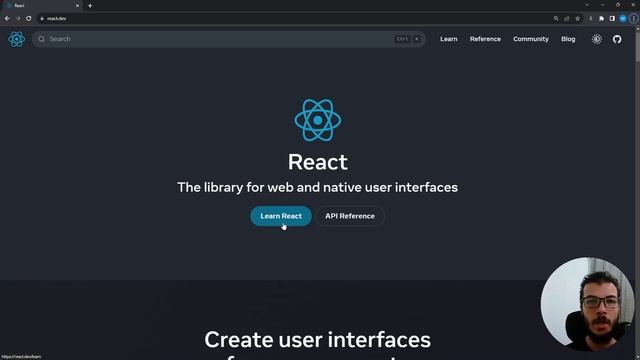Click the Ctrl K shortcut hint in search
Screen dimensions: 640x360
pyautogui.click(x=408, y=39)
